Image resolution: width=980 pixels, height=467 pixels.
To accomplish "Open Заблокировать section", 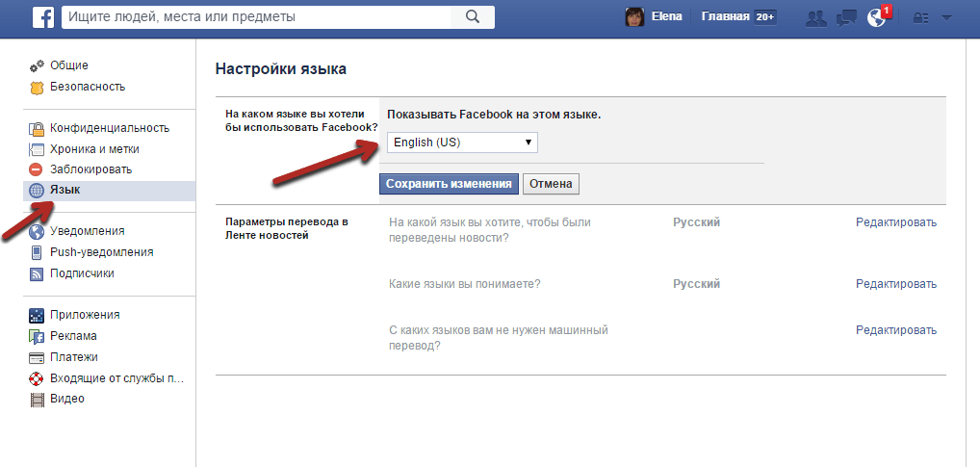I will coord(91,169).
